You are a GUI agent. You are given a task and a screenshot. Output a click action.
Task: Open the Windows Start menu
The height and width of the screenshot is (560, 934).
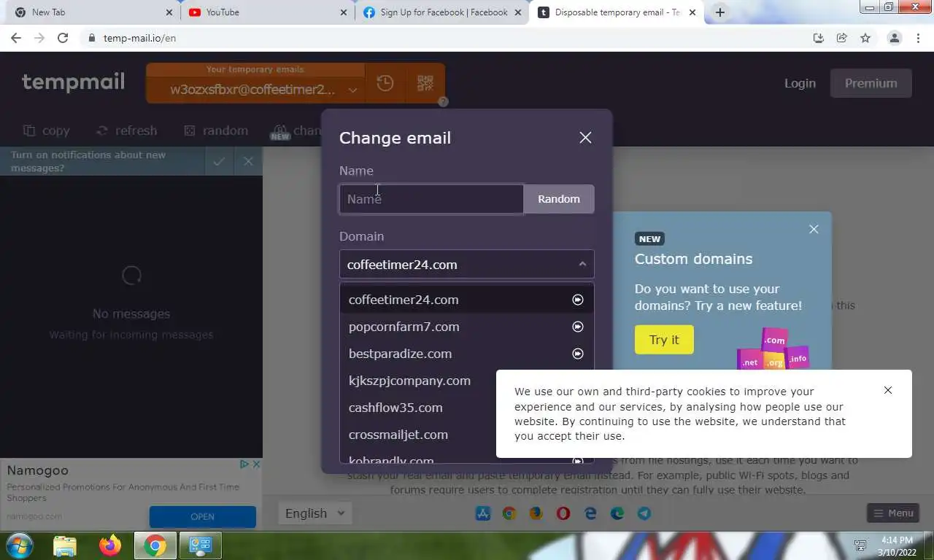pyautogui.click(x=19, y=545)
